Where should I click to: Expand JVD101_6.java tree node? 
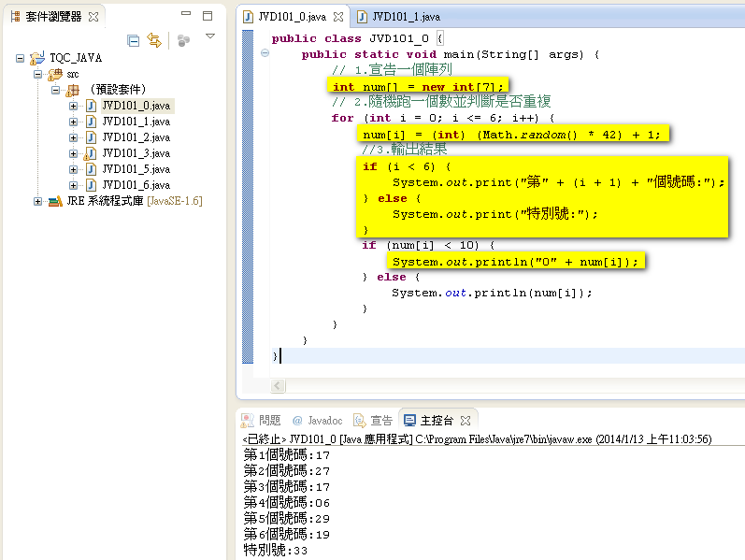pyautogui.click(x=73, y=185)
